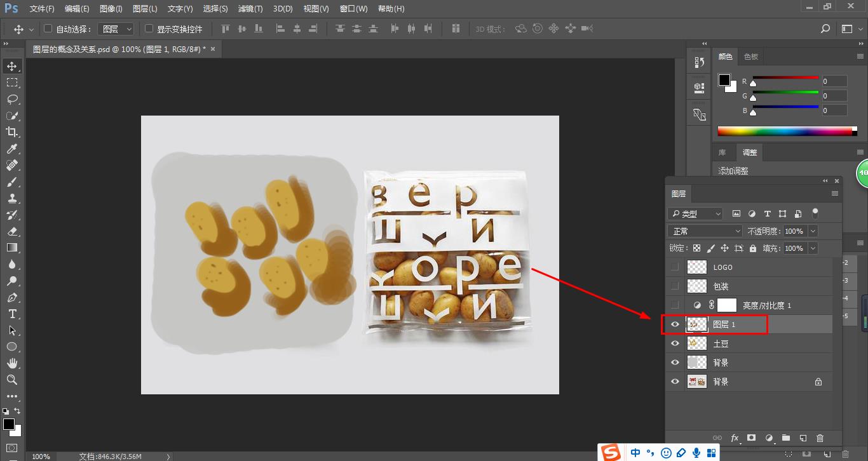Viewport: 868px width, 461px height.
Task: Click the foreground color swatch in Color panel
Action: pyautogui.click(x=724, y=80)
